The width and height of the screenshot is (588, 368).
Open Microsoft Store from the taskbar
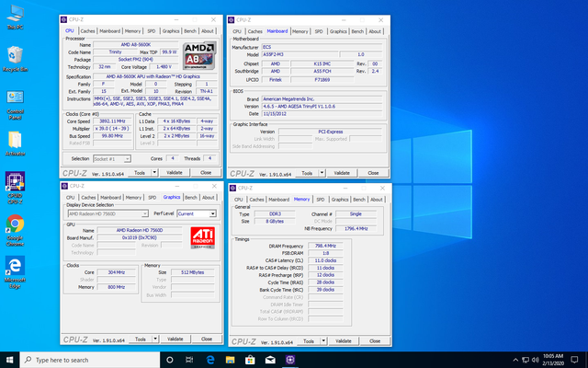(x=250, y=360)
